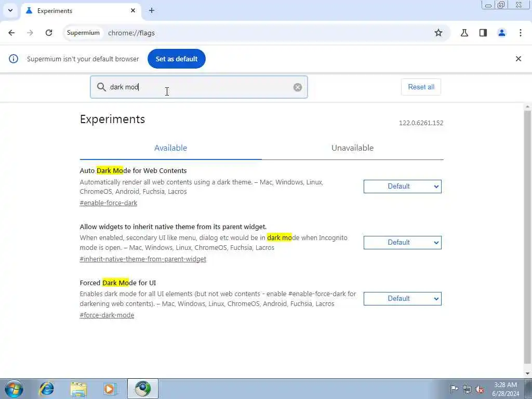This screenshot has height=399, width=532.
Task: Click the taskbar clock showing 3:28 AM
Action: point(505,389)
